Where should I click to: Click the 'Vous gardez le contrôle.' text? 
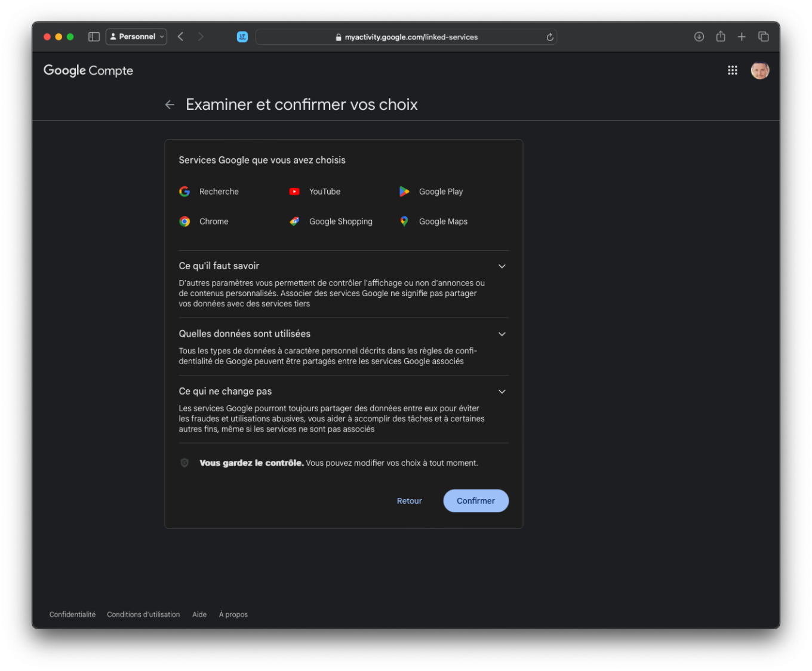tap(251, 463)
